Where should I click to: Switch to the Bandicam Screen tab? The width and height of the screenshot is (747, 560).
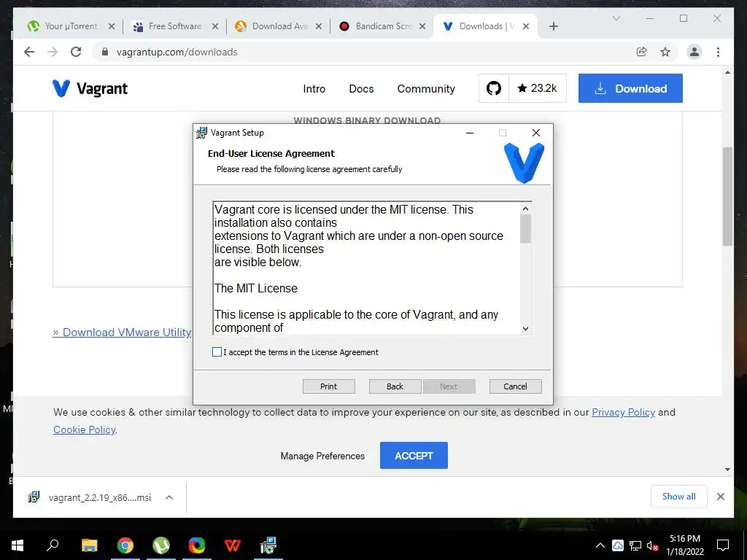[x=382, y=26]
